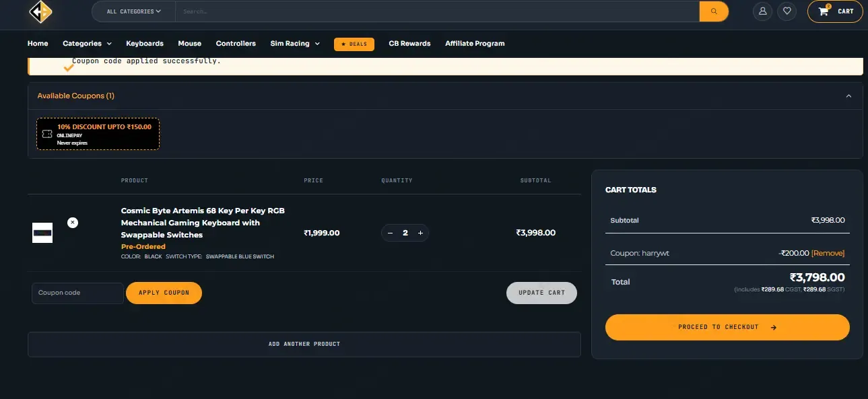Remove the Artemis keyboard from cart

(73, 223)
